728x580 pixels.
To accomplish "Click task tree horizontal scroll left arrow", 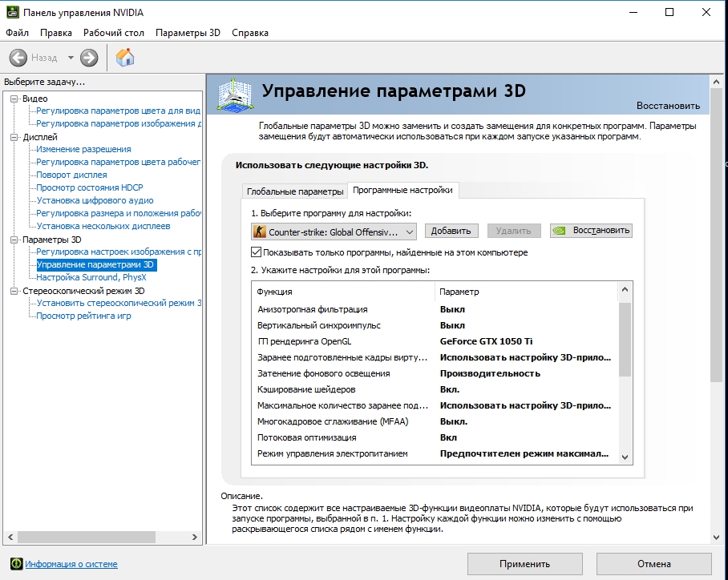I will 10,538.
